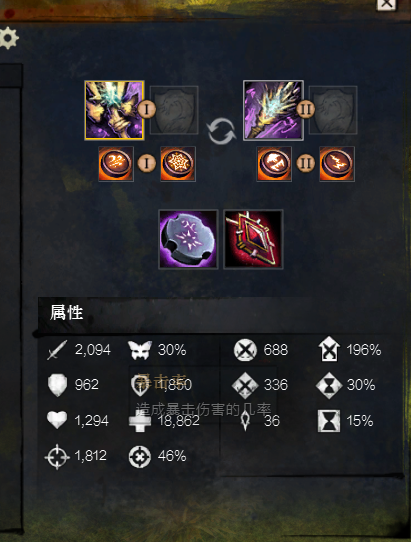Close the panel with X button
The height and width of the screenshot is (542, 411).
coord(386,4)
